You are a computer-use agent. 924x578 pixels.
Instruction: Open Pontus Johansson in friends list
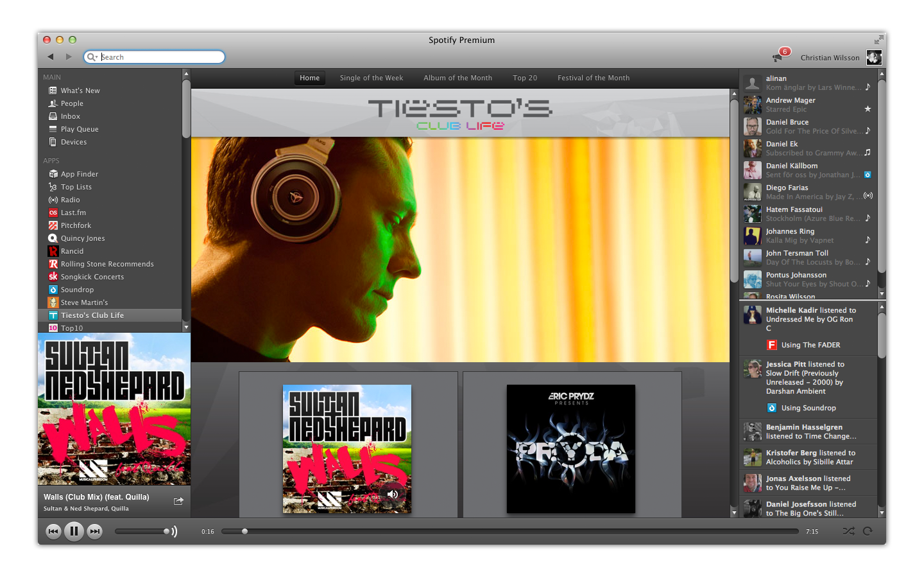click(x=809, y=279)
